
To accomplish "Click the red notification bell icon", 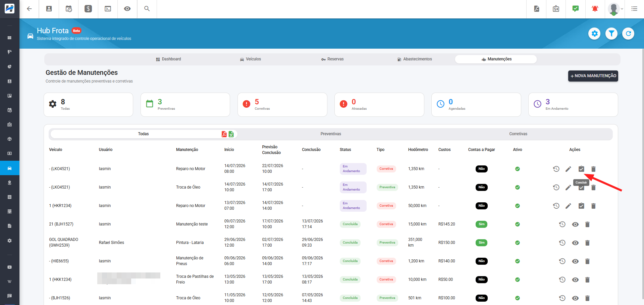I will tap(595, 9).
